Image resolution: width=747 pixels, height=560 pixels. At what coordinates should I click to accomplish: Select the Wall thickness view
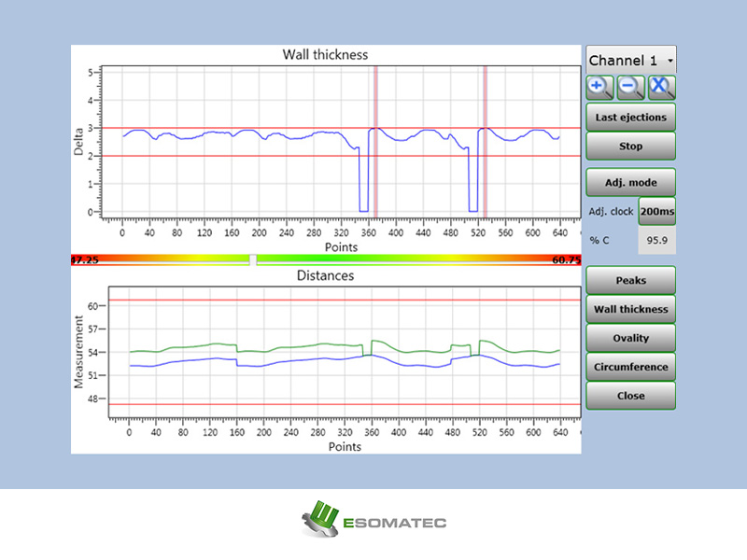tap(630, 309)
